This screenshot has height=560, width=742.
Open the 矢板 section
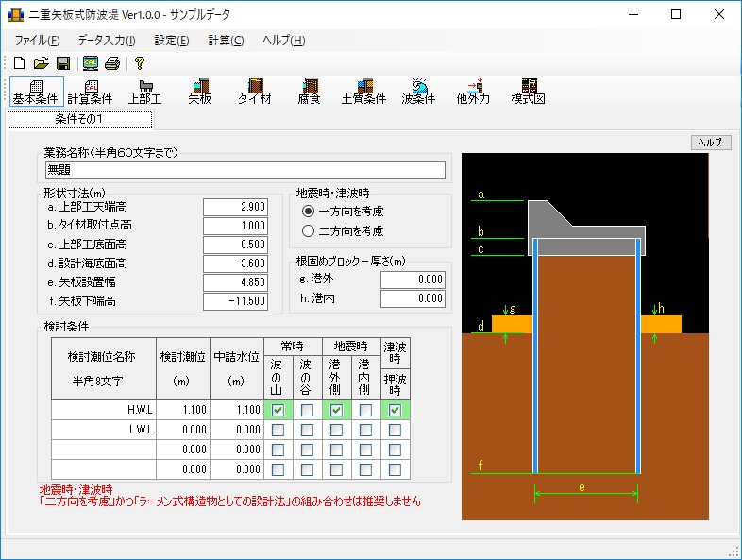point(200,92)
